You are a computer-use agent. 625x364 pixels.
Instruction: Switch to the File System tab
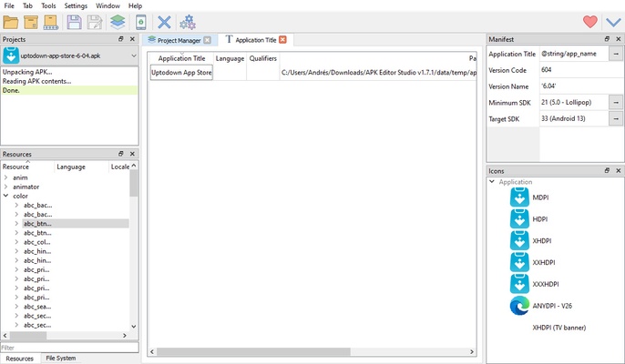tap(60, 358)
